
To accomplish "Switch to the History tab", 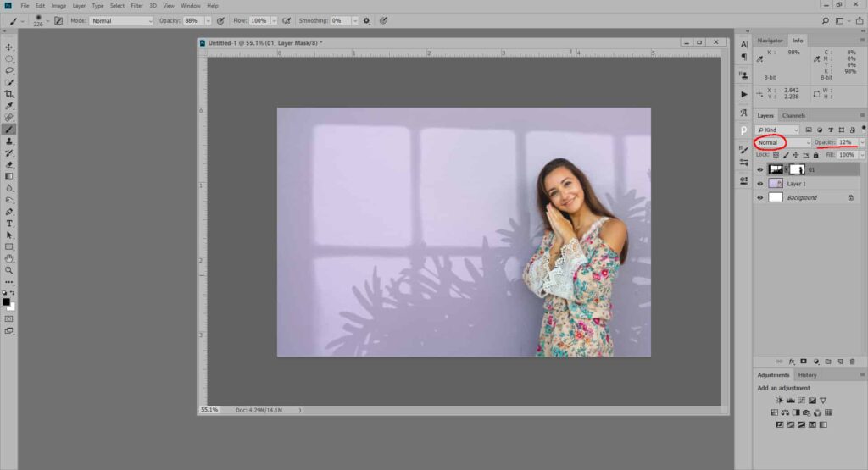I will [808, 374].
